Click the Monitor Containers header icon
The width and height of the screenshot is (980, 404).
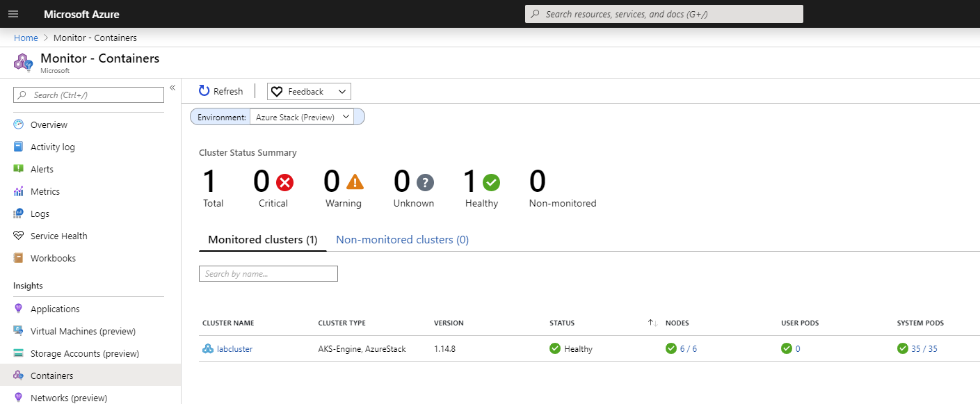click(23, 62)
